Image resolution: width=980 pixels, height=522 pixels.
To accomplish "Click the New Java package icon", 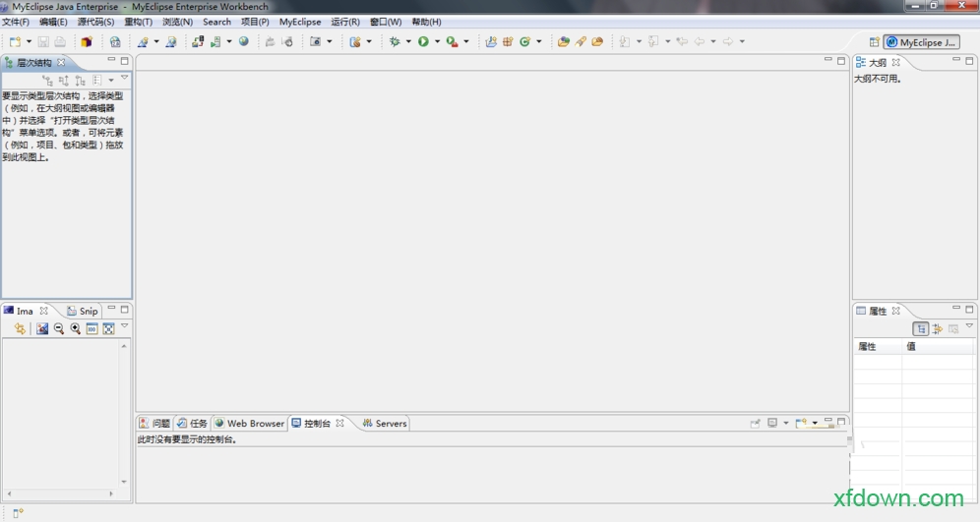I will 508,42.
